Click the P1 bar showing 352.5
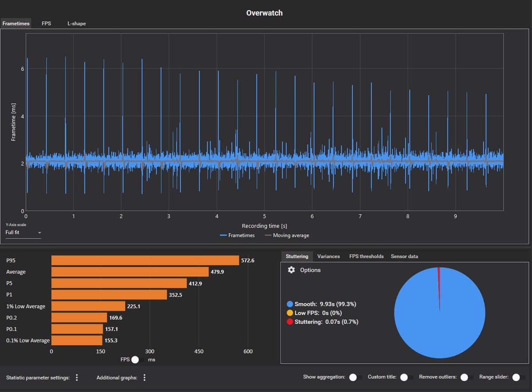Screen dimensions: 532x392 coord(110,295)
